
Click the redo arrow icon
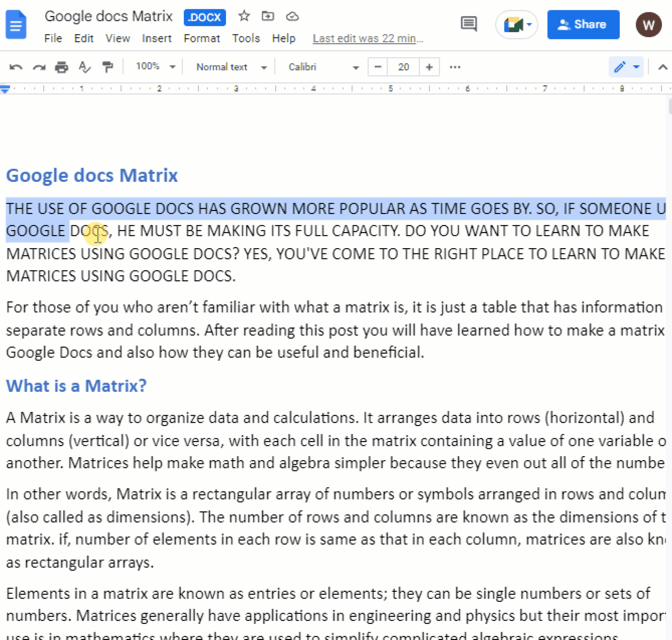click(x=39, y=67)
